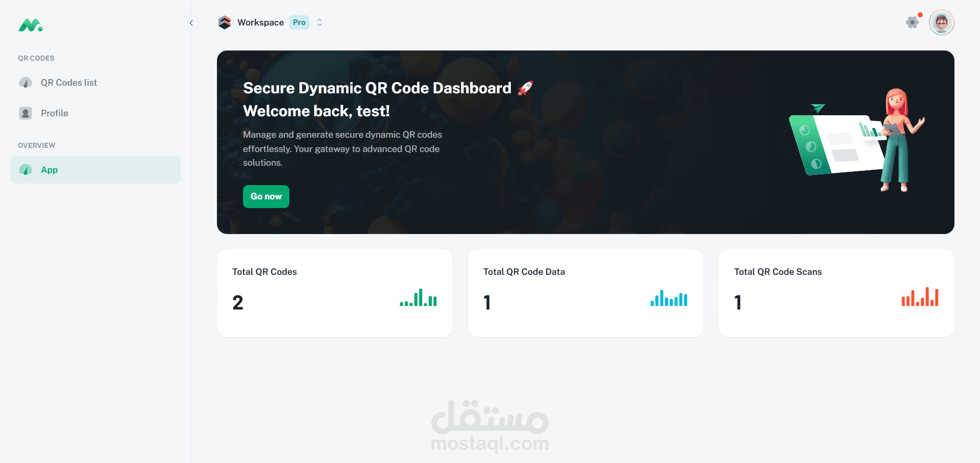The height and width of the screenshot is (463, 980).
Task: Click the QR Codes list gauge icon
Action: pyautogui.click(x=26, y=83)
